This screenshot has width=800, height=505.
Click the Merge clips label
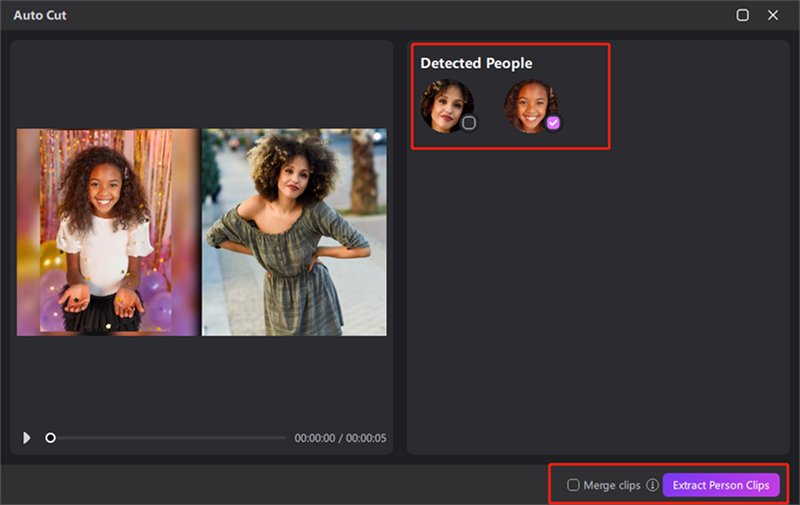coord(612,485)
